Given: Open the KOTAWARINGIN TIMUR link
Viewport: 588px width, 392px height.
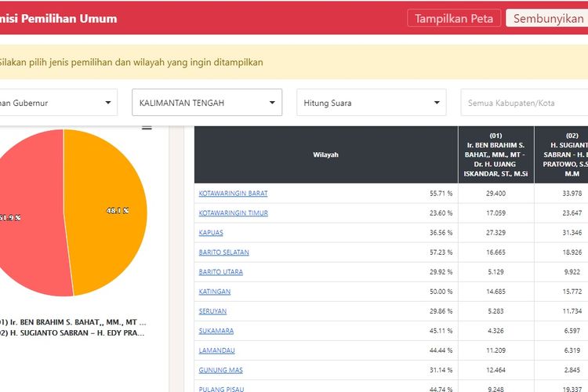Looking at the screenshot, I should pyautogui.click(x=234, y=213).
